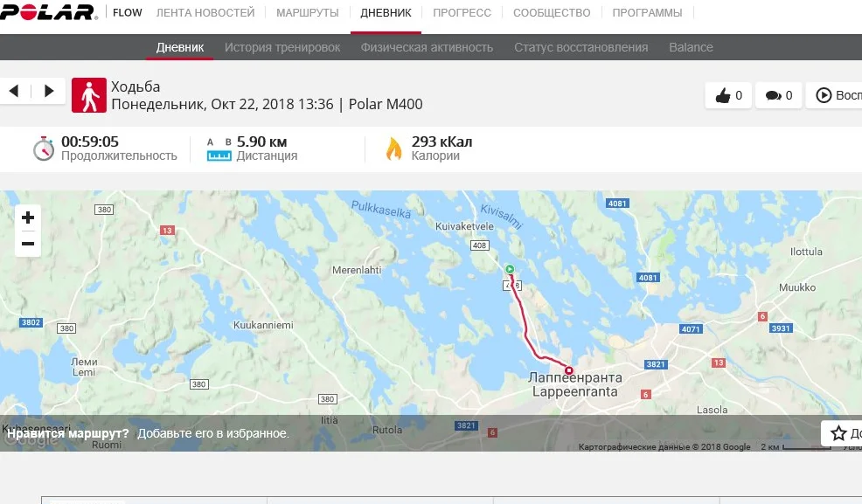Go to ПРОГРЕСС section
Screen dimensions: 862x504
pyautogui.click(x=462, y=12)
